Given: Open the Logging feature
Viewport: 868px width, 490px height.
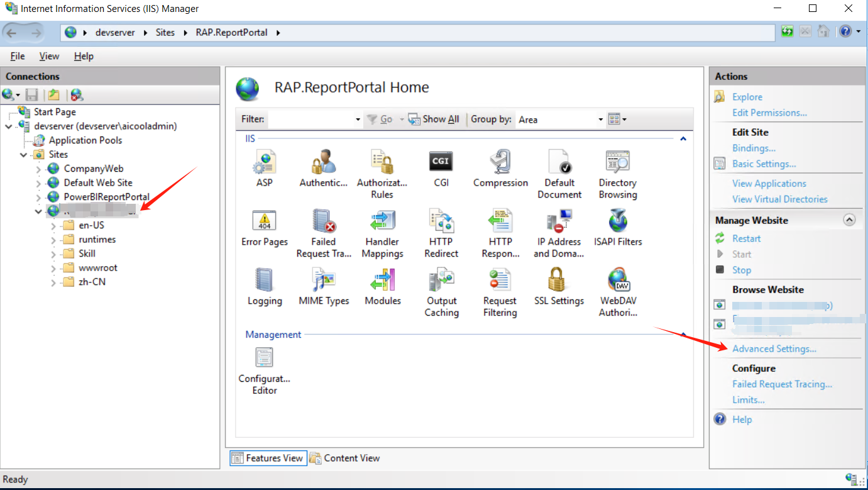Looking at the screenshot, I should [x=264, y=287].
